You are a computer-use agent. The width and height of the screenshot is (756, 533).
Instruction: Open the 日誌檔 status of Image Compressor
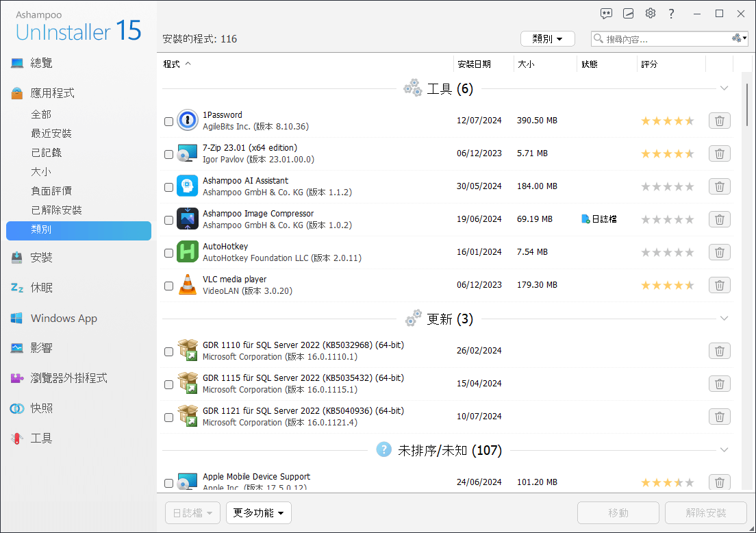tap(598, 219)
